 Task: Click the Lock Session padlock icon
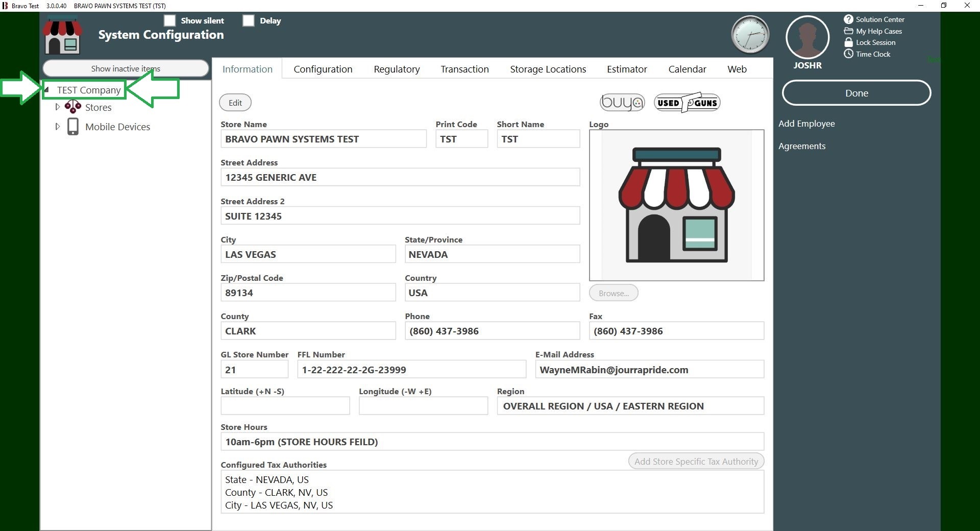tap(848, 42)
